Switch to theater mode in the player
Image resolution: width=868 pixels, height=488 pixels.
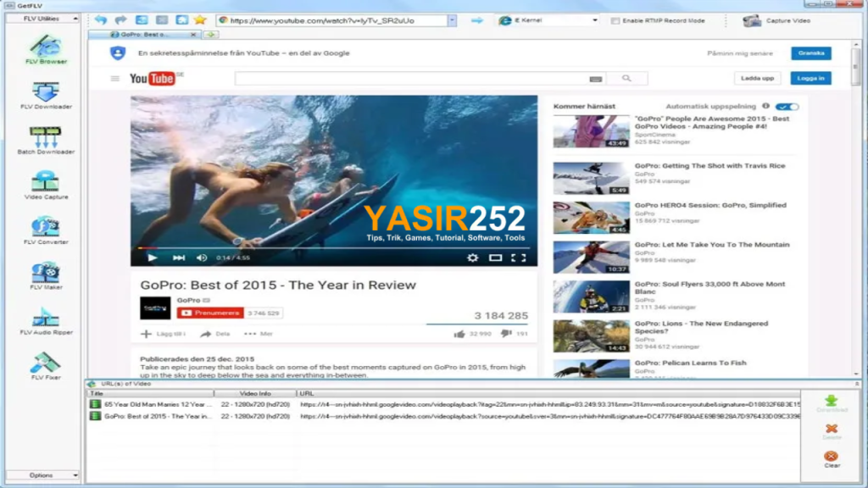[x=495, y=258]
